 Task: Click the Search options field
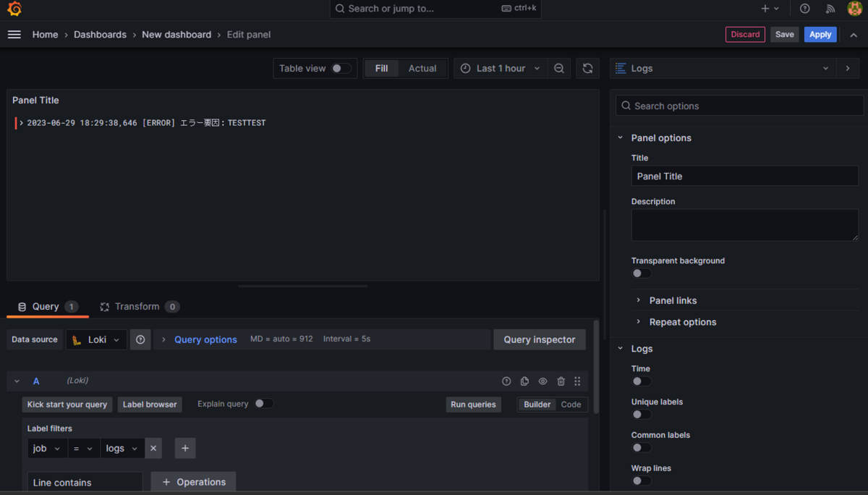pos(740,106)
